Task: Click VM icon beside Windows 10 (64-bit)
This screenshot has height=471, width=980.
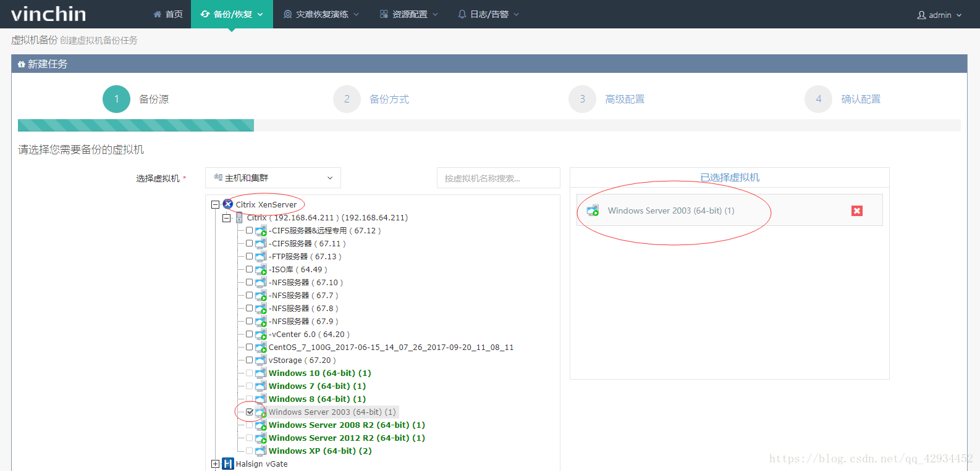Action: click(x=261, y=373)
